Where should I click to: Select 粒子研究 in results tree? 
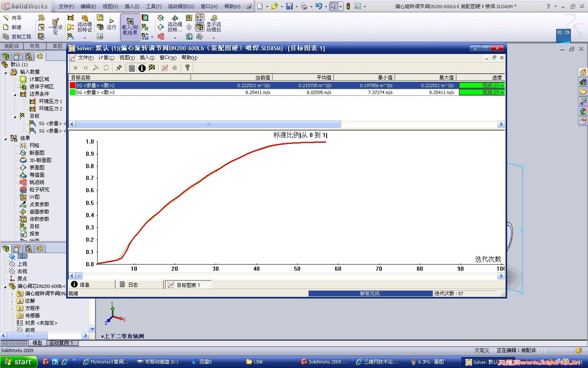(x=39, y=190)
